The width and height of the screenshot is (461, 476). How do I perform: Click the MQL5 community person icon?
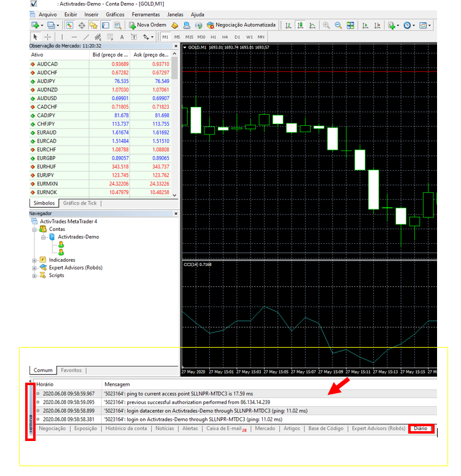pyautogui.click(x=187, y=25)
